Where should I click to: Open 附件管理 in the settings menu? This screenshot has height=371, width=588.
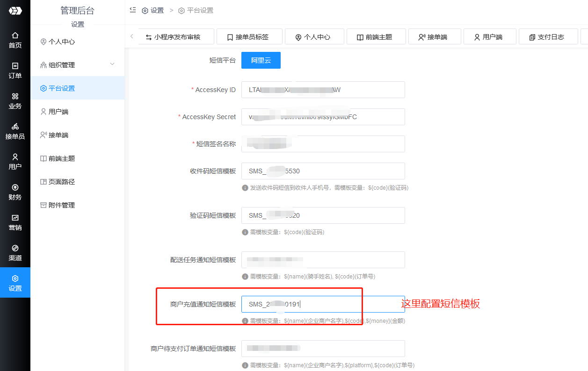click(78, 205)
